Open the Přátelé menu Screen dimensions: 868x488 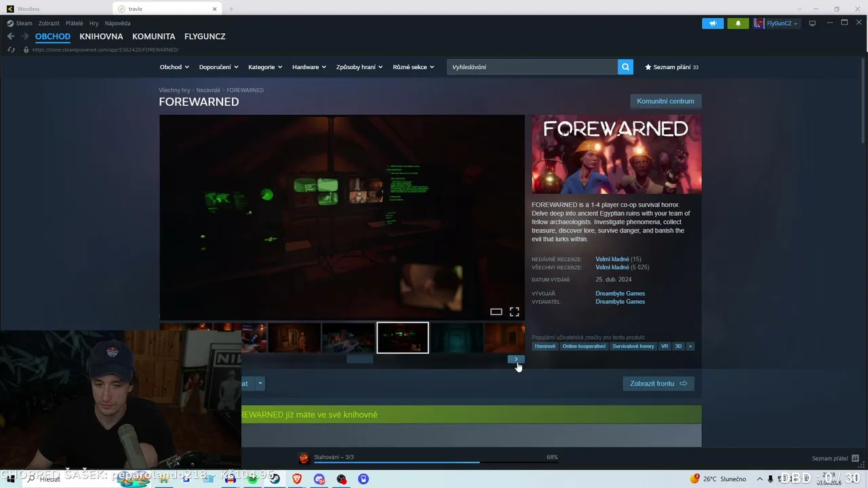tap(75, 23)
